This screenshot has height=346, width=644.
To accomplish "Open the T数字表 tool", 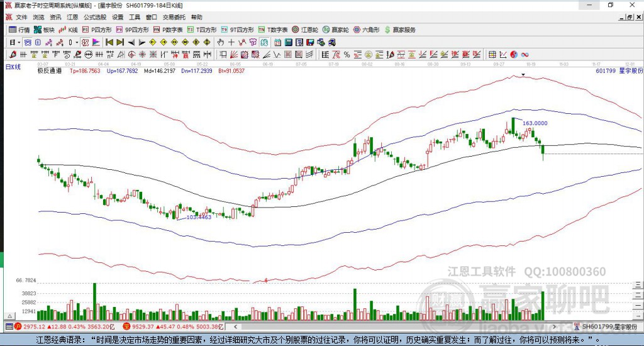I will pos(273,30).
